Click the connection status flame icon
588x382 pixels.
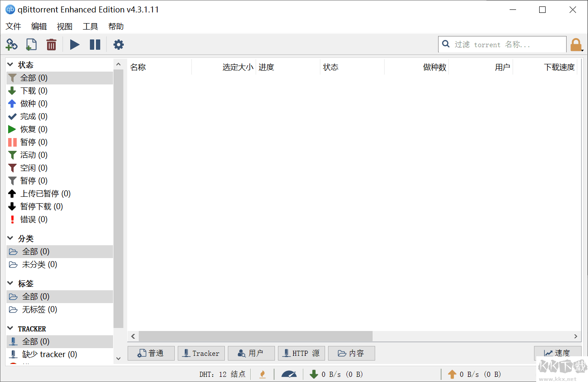(263, 374)
